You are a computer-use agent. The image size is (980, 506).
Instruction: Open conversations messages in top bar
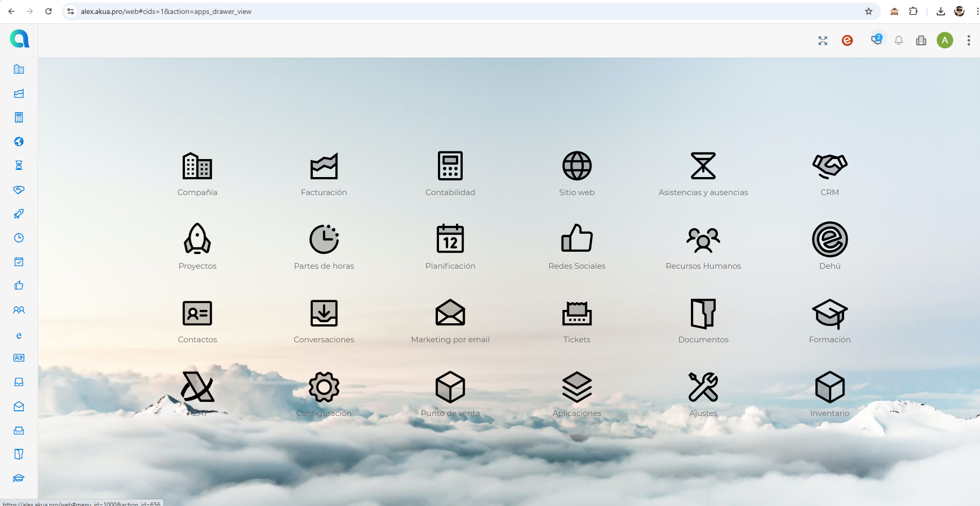[x=876, y=40]
